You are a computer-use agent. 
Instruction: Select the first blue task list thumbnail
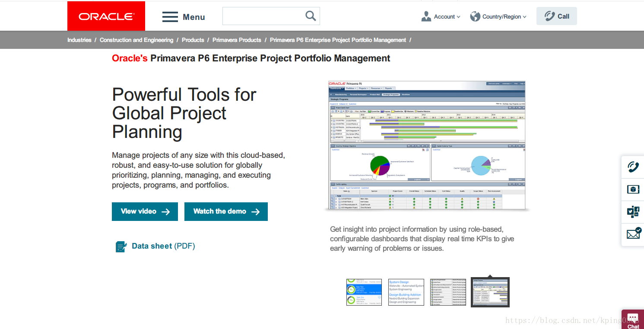pyautogui.click(x=364, y=292)
